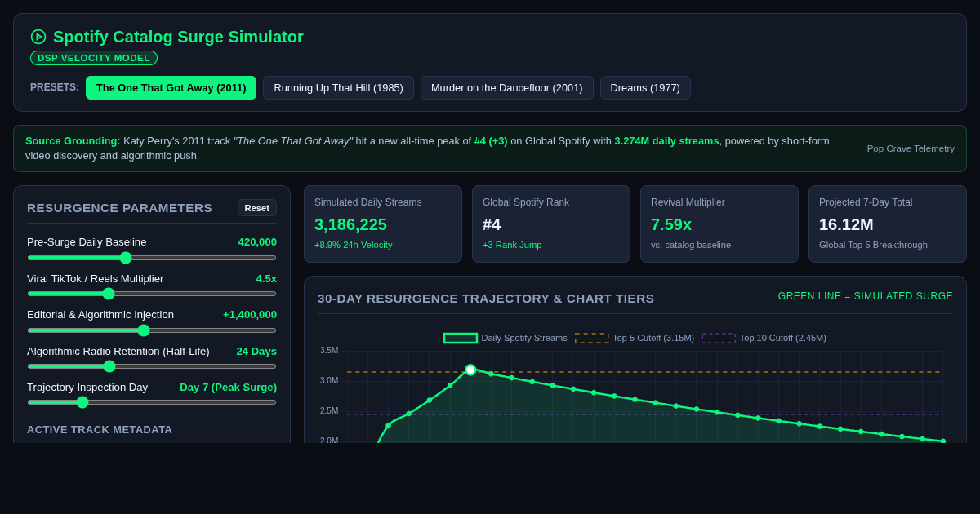The image size is (980, 514).
Task: Click the vs. catalog baseline text
Action: (691, 245)
